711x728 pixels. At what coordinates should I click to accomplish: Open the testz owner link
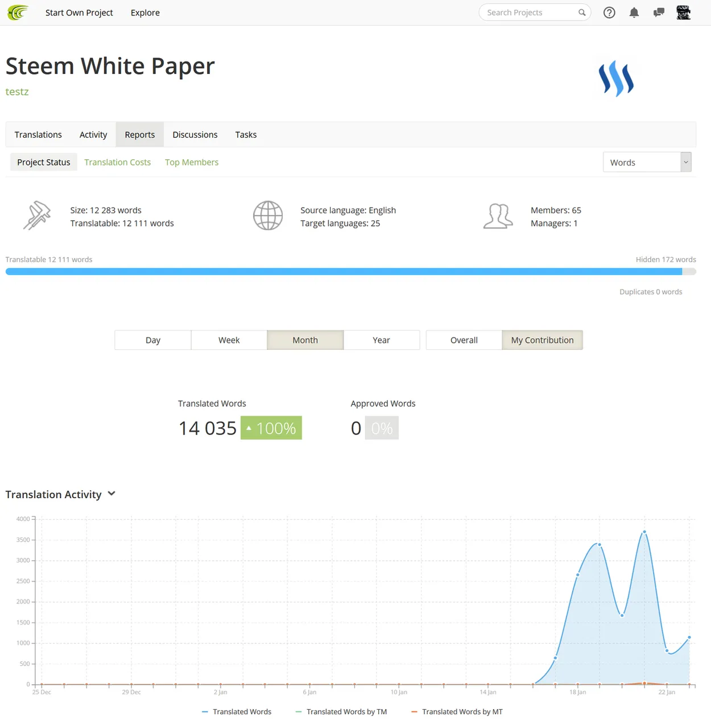coord(17,92)
